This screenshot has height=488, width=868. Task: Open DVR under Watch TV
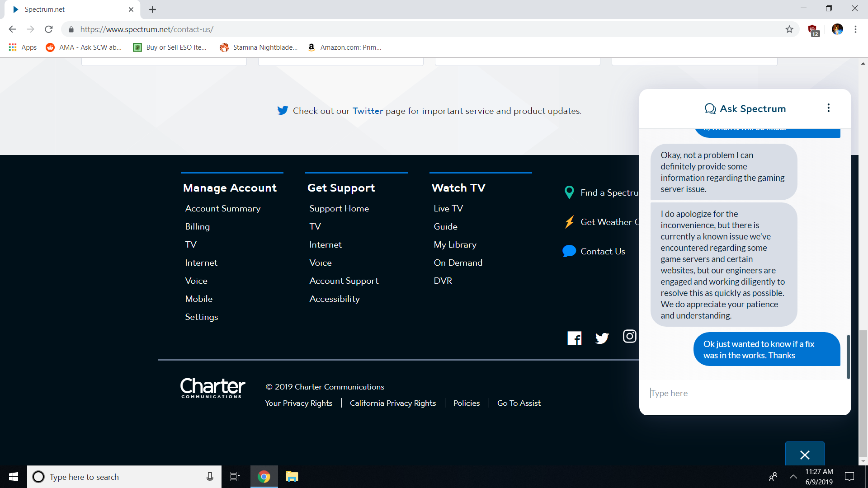443,281
